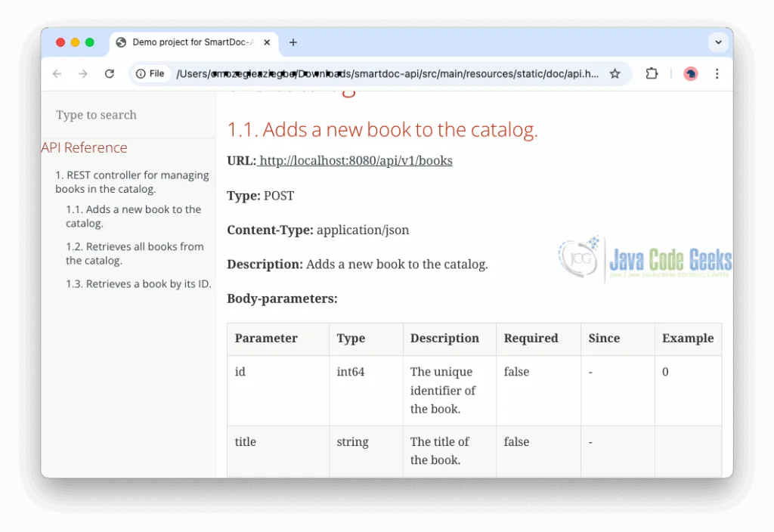The height and width of the screenshot is (532, 774).
Task: Go to 1.3 Retrieves a book by ID link
Action: (139, 284)
